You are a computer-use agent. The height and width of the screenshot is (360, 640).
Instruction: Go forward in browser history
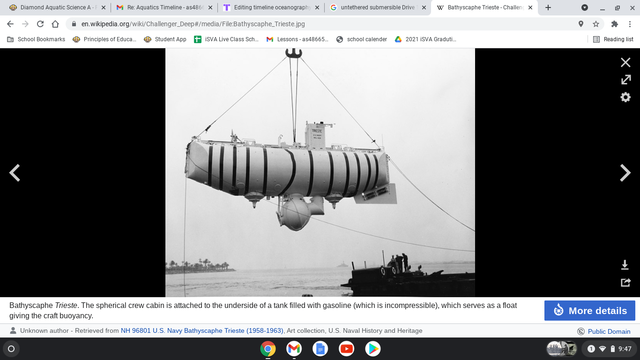pos(25,24)
